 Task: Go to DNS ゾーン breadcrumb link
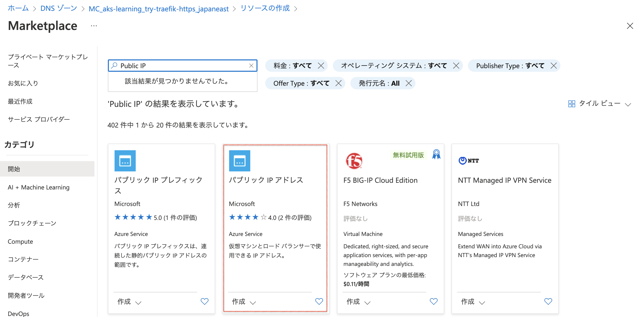point(59,9)
